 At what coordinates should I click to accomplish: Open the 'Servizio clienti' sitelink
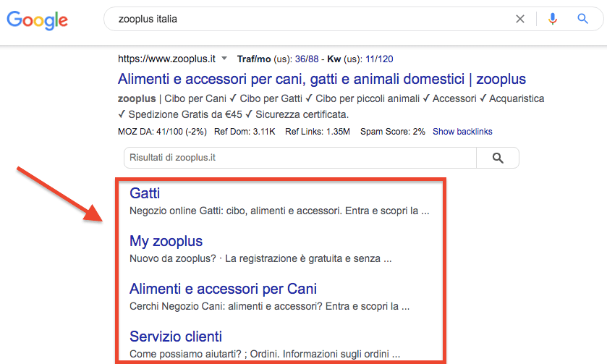(x=176, y=337)
